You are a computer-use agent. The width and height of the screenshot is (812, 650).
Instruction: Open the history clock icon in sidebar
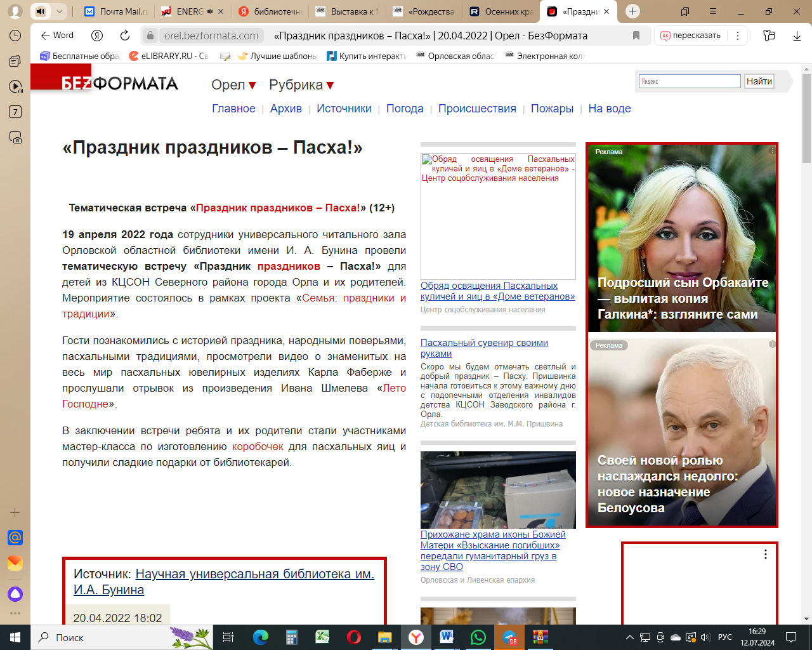pyautogui.click(x=15, y=36)
